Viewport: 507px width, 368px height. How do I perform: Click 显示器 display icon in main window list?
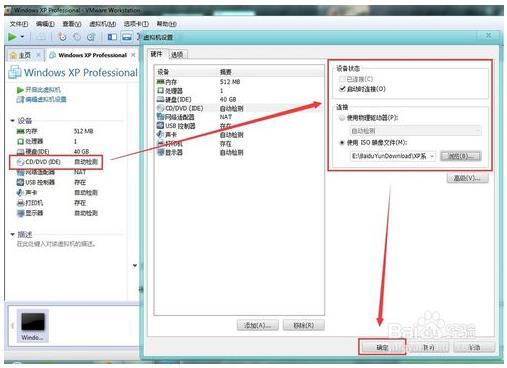[x=21, y=213]
